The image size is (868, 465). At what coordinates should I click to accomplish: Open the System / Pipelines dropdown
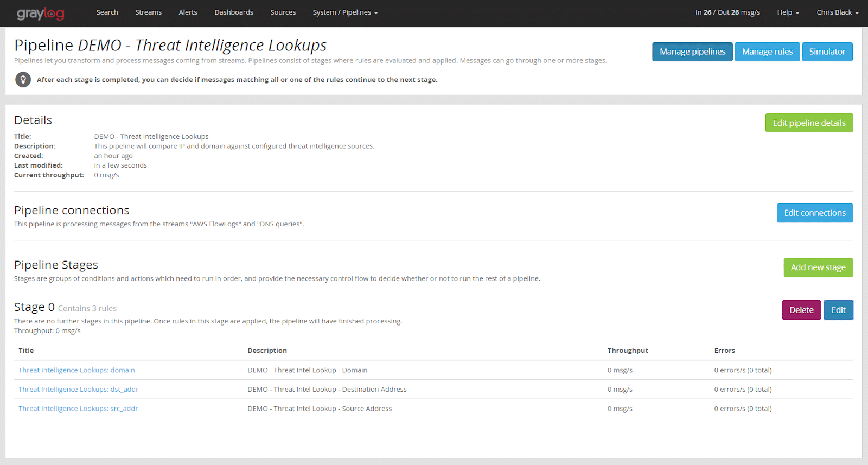[x=345, y=12]
